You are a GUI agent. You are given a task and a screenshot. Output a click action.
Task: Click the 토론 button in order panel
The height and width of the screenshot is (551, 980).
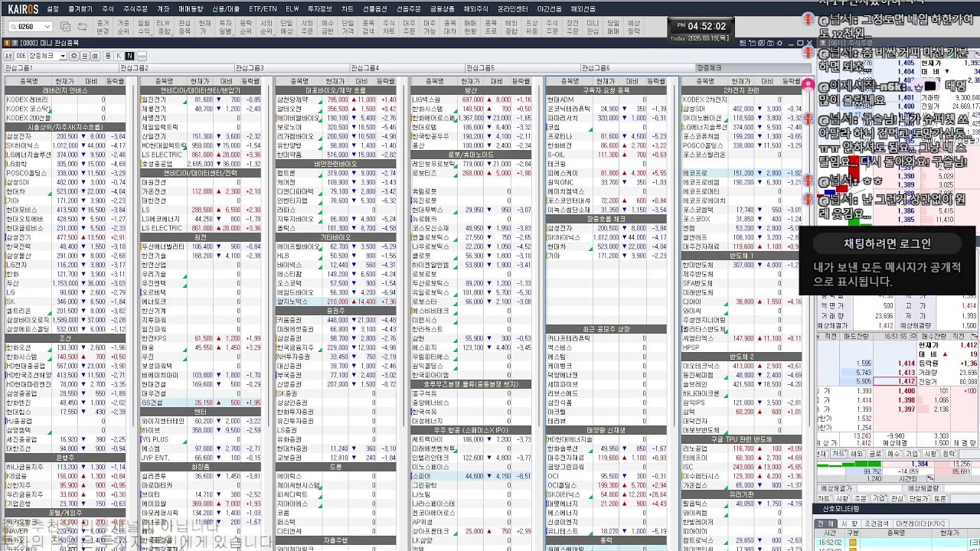click(939, 498)
